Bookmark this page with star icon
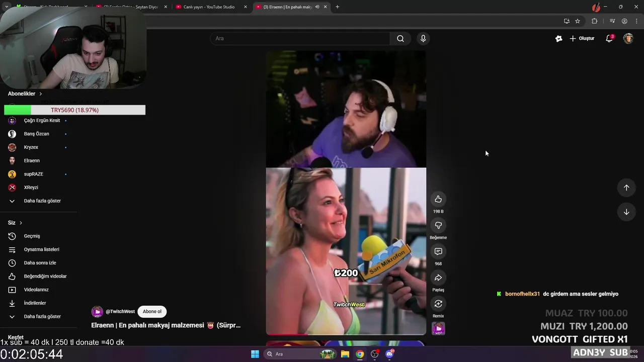644x362 pixels. (x=578, y=21)
